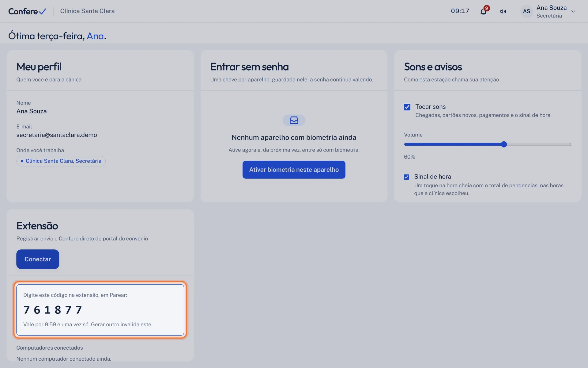Viewport: 588px width, 368px height.
Task: Click the sound speaker icon in header
Action: [503, 11]
